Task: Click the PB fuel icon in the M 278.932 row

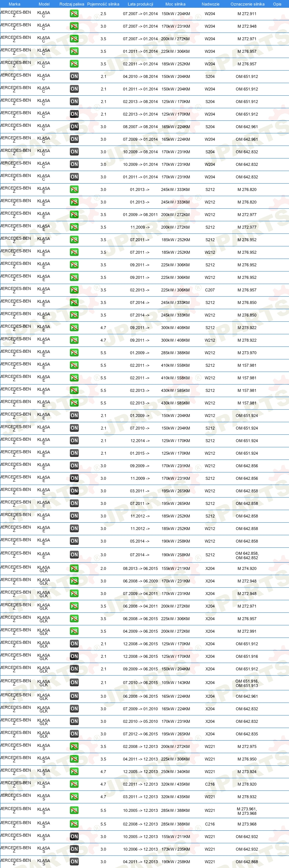Action: [74, 797]
